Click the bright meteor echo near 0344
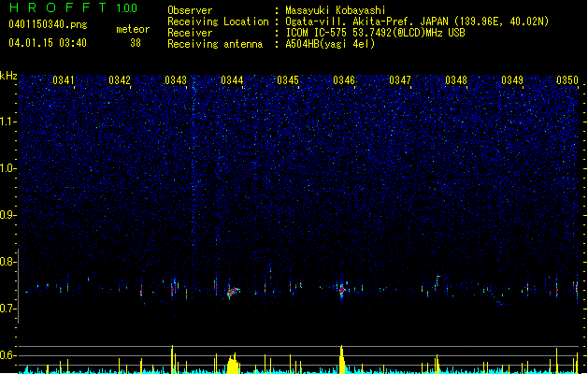The height and width of the screenshot is (374, 588). coord(233,292)
